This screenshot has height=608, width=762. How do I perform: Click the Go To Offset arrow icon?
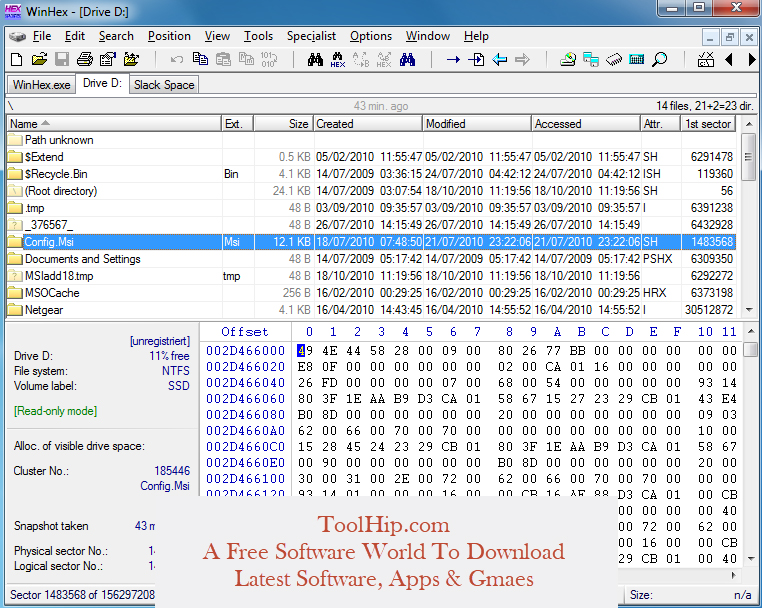pos(453,60)
